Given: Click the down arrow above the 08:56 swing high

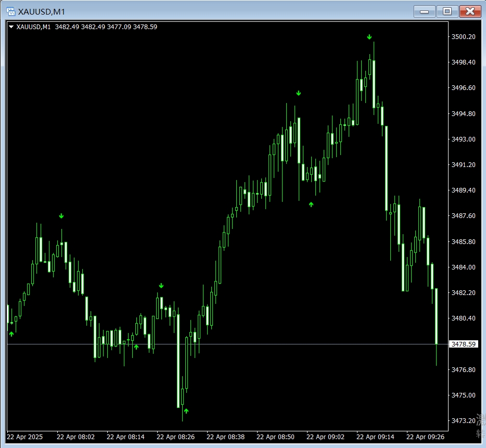Looking at the screenshot, I should pyautogui.click(x=299, y=93).
